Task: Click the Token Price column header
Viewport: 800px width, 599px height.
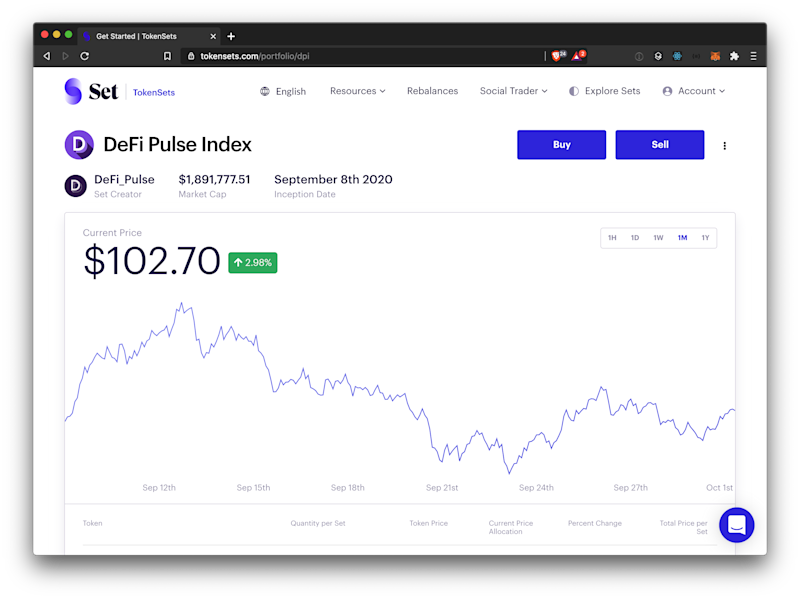Action: [428, 523]
